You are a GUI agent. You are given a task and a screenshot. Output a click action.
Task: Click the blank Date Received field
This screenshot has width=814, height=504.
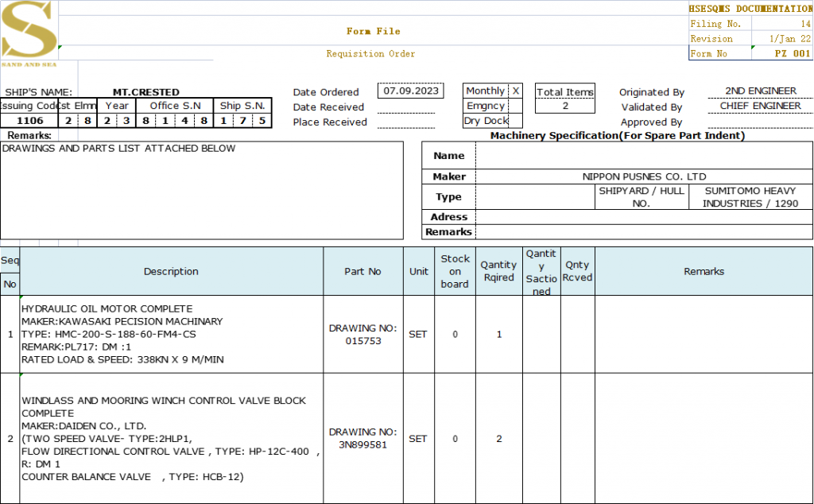[406, 107]
